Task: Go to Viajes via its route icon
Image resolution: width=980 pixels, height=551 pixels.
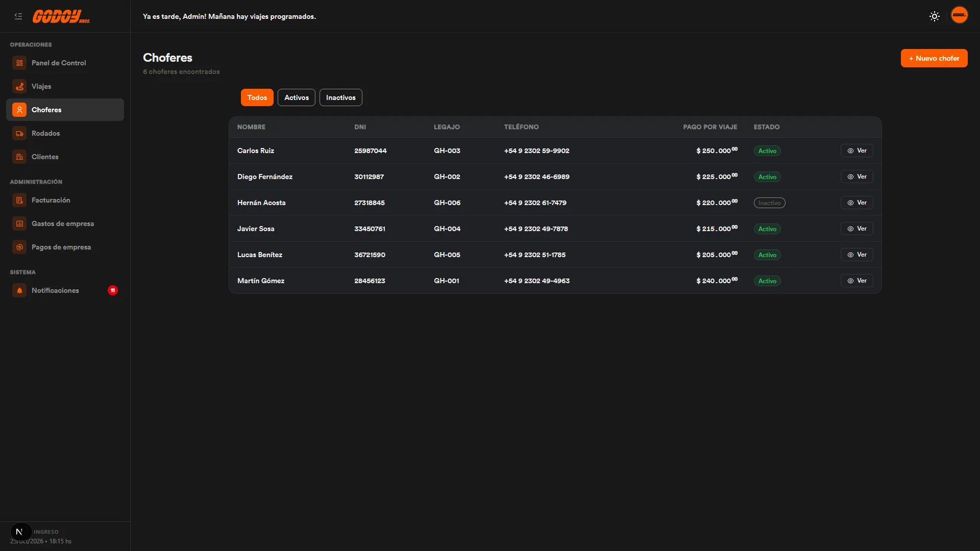Action: 19,86
